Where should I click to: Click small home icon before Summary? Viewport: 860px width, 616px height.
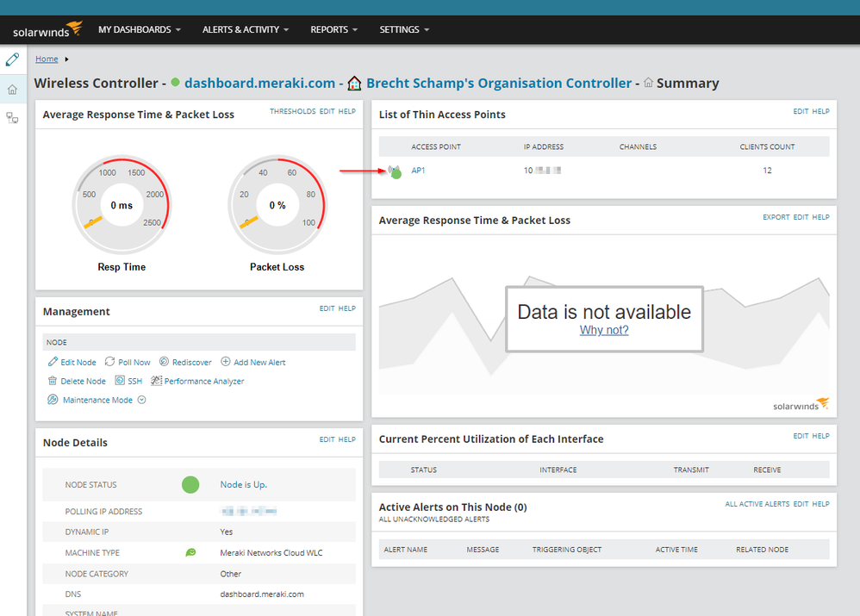pyautogui.click(x=648, y=83)
